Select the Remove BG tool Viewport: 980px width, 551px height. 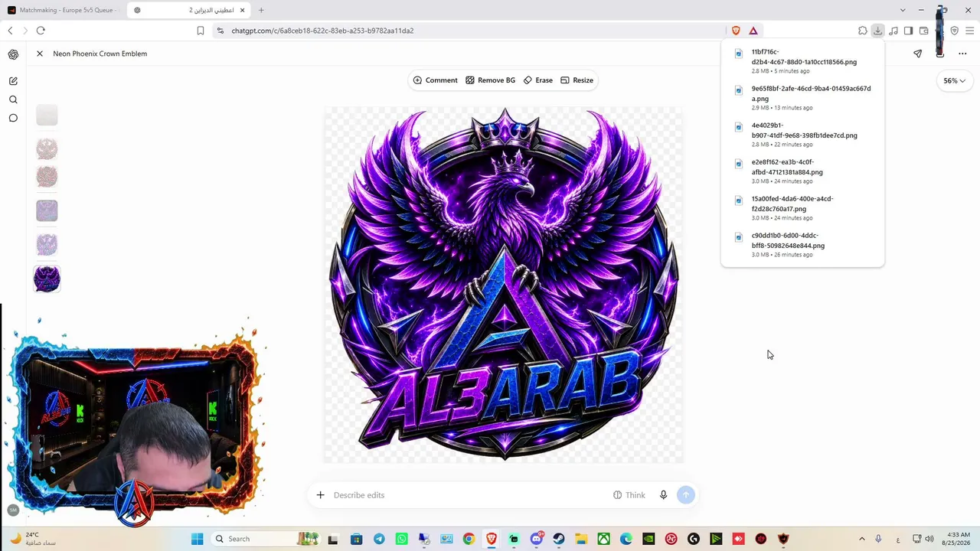point(490,80)
